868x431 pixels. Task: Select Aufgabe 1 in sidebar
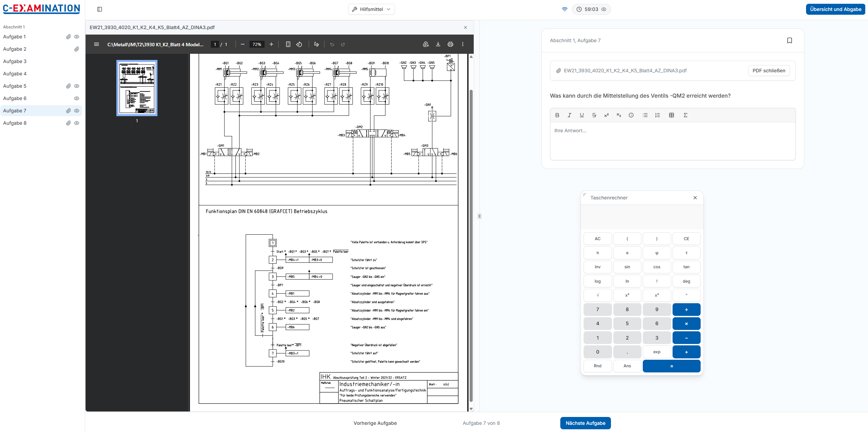(14, 37)
